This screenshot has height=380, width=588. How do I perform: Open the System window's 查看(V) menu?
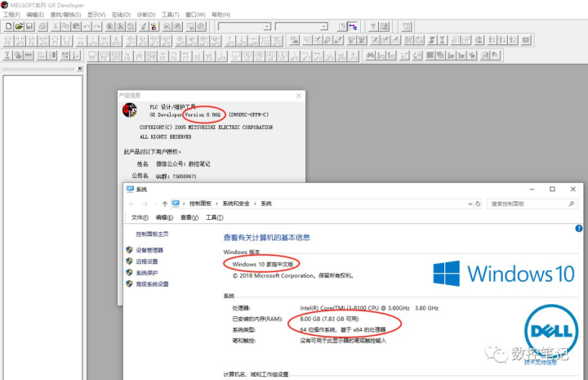tap(189, 217)
